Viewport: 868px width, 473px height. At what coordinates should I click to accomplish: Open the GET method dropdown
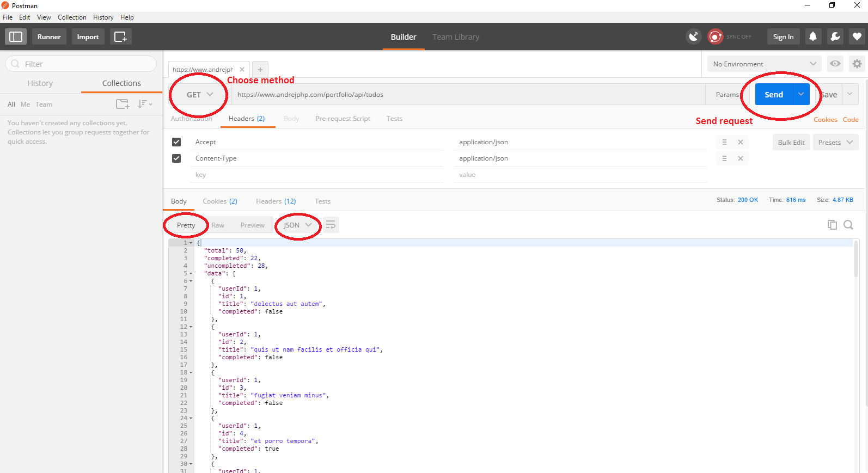199,95
